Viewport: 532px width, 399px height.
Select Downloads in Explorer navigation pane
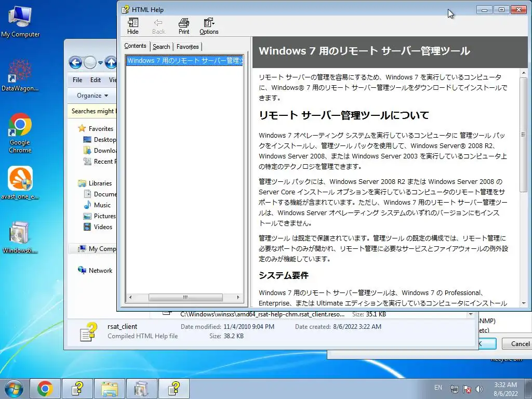pos(100,150)
